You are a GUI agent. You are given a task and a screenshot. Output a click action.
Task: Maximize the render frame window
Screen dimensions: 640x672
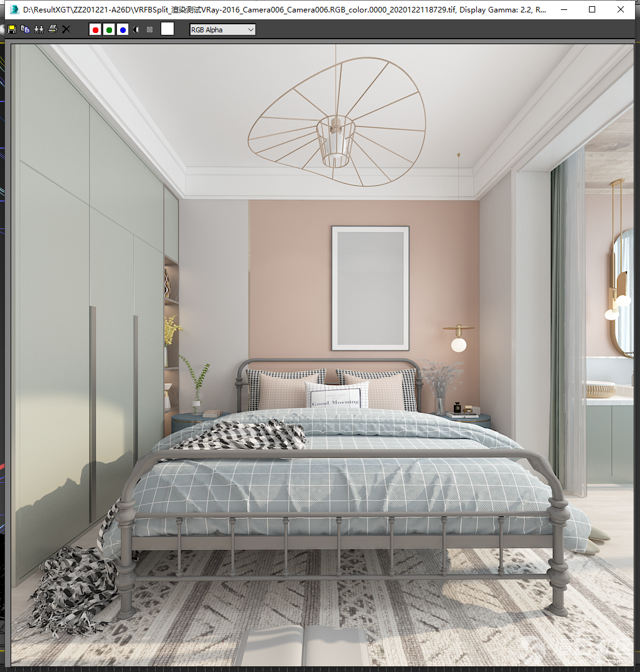[592, 10]
